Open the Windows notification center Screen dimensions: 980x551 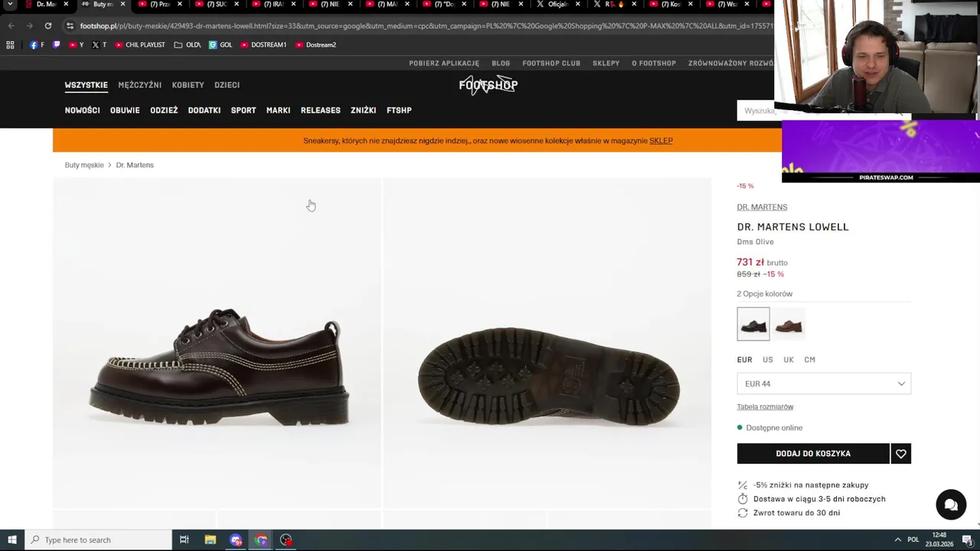(x=967, y=540)
